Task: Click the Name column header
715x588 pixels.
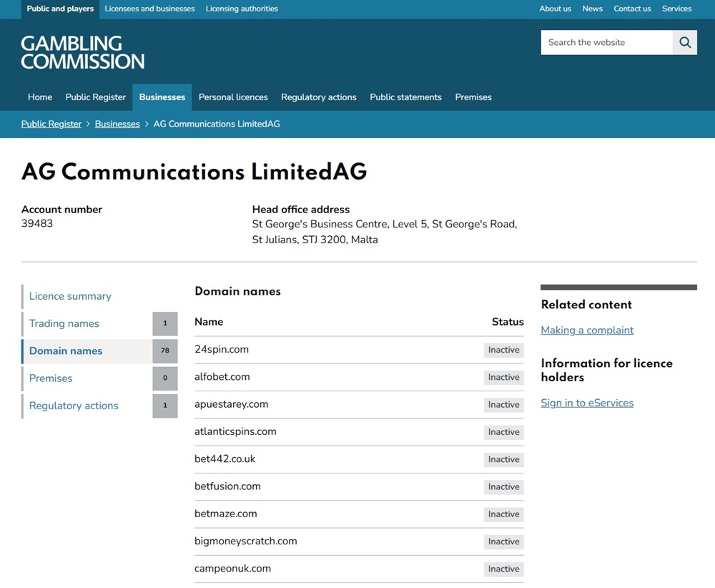Action: coord(209,322)
